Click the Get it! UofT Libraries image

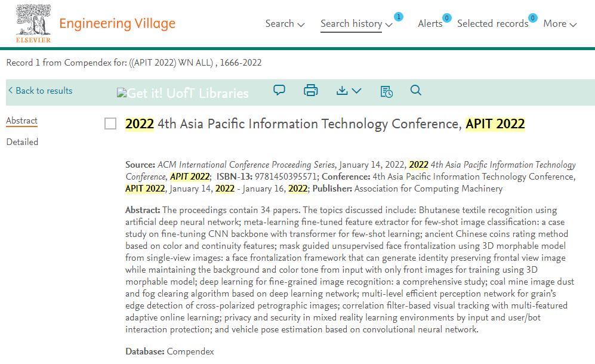point(183,93)
